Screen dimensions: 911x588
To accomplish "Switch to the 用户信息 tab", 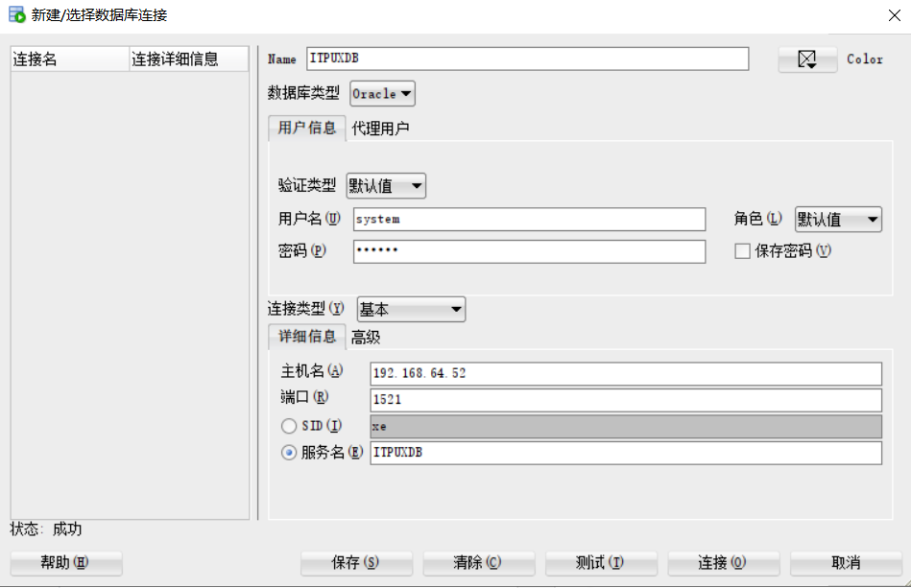I will coord(307,128).
